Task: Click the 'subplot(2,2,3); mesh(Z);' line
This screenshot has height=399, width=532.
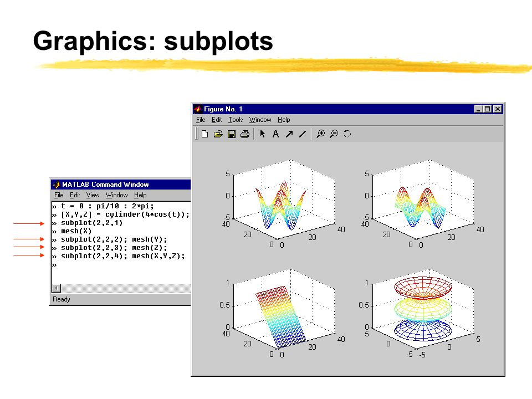Action: pos(114,248)
